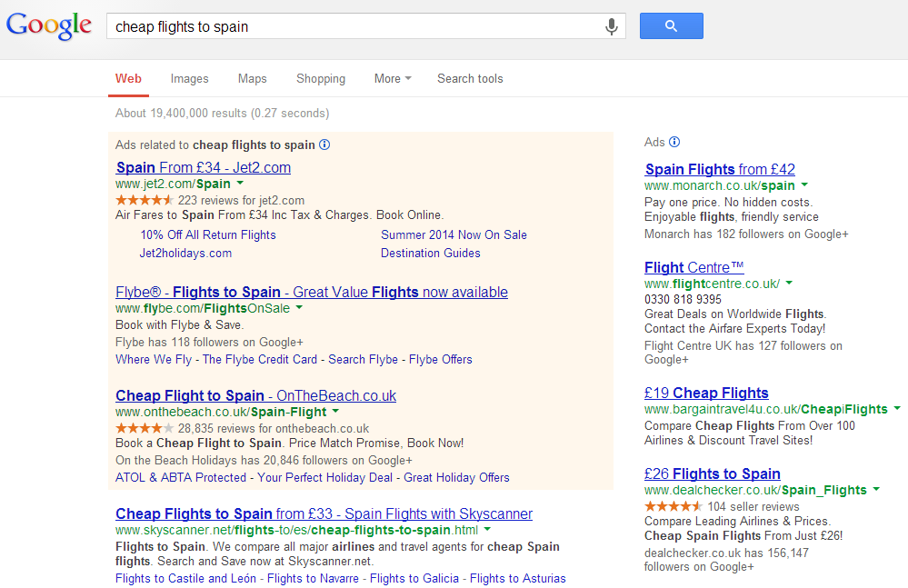
Task: Expand dropdown arrow next to dealchecker.co.uk/Spain_Flights
Action: tap(876, 490)
